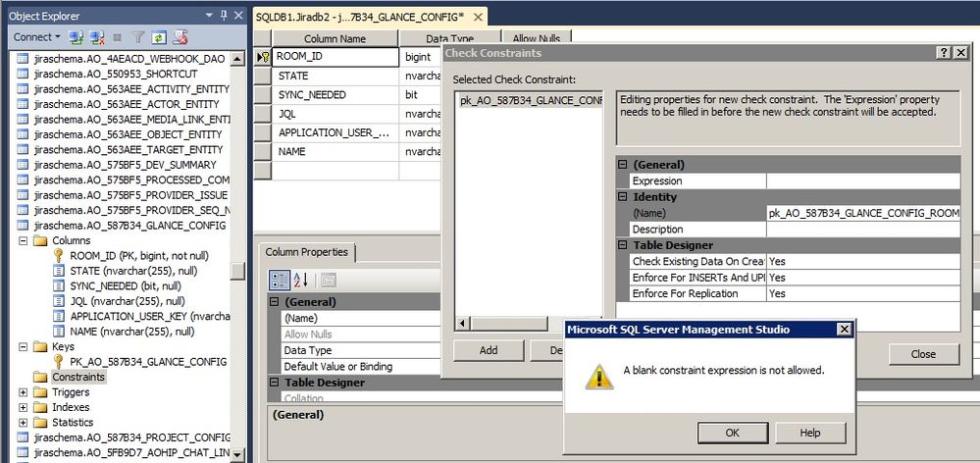The image size is (980, 463).
Task: Click the Expression value field
Action: coord(863,181)
